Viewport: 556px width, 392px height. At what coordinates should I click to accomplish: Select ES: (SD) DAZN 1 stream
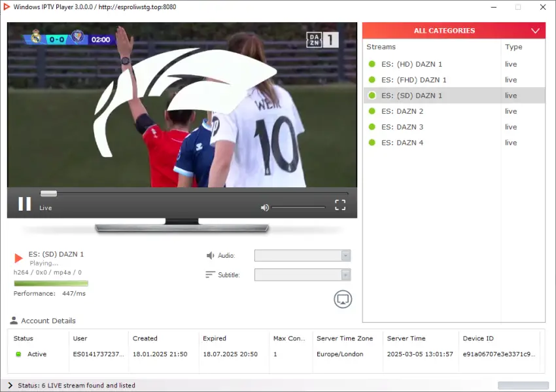[x=454, y=96]
